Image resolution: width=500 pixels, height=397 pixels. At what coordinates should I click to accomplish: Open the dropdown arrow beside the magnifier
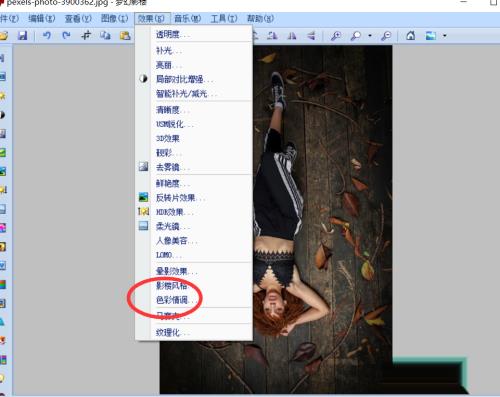point(370,35)
